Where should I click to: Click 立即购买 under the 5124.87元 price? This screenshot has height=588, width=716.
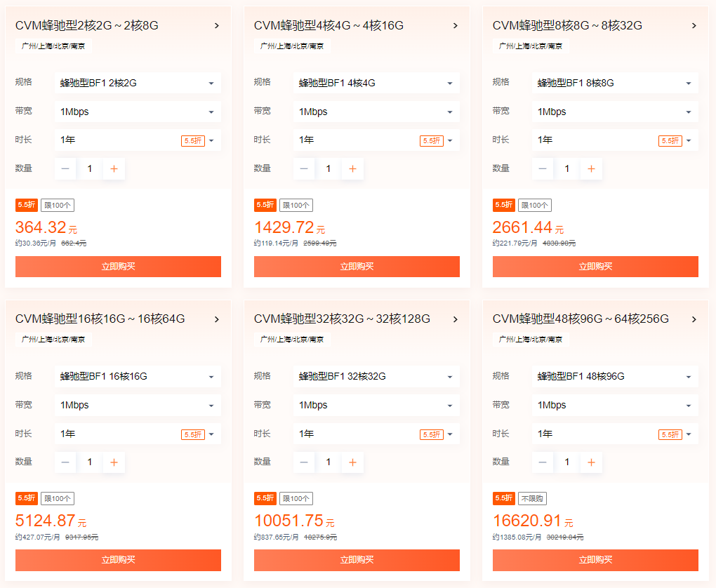(118, 560)
